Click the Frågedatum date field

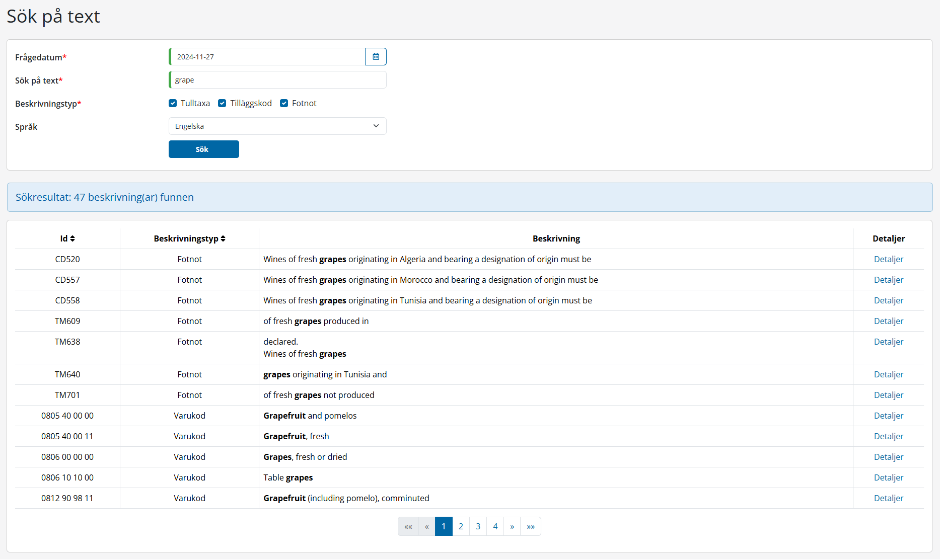pos(267,57)
